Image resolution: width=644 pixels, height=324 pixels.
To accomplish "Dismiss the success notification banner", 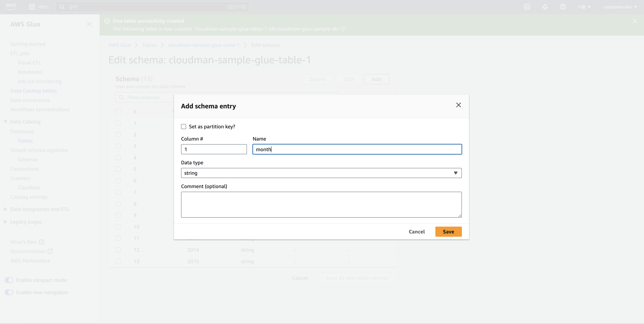I will coord(635,21).
